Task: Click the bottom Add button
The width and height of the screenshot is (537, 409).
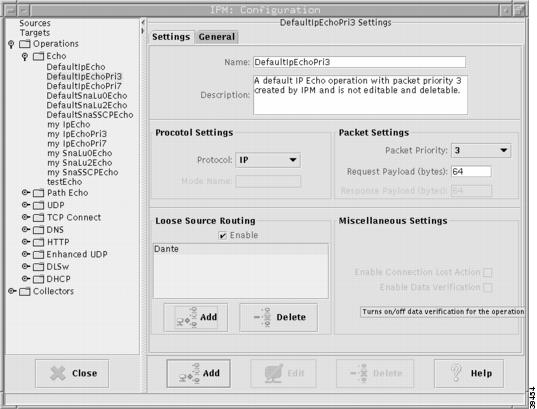Action: 198,373
